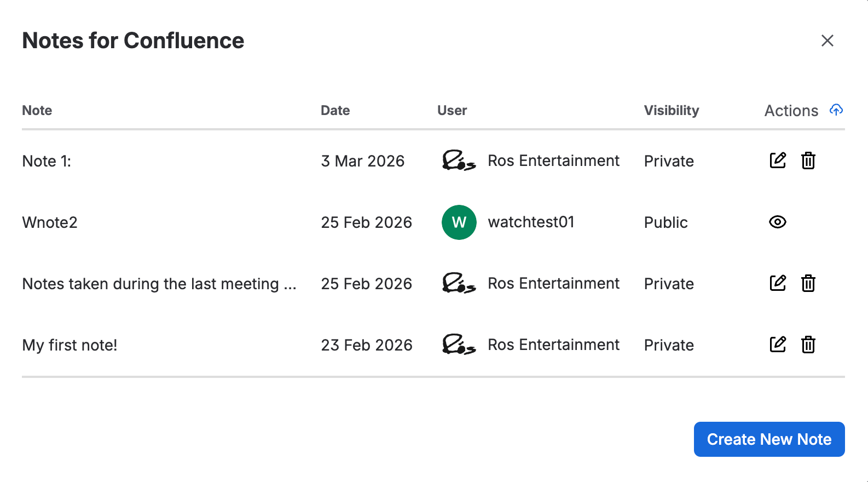The width and height of the screenshot is (868, 482).
Task: Click the Ros Entertainment avatar in meeting notes row
Action: pos(459,283)
